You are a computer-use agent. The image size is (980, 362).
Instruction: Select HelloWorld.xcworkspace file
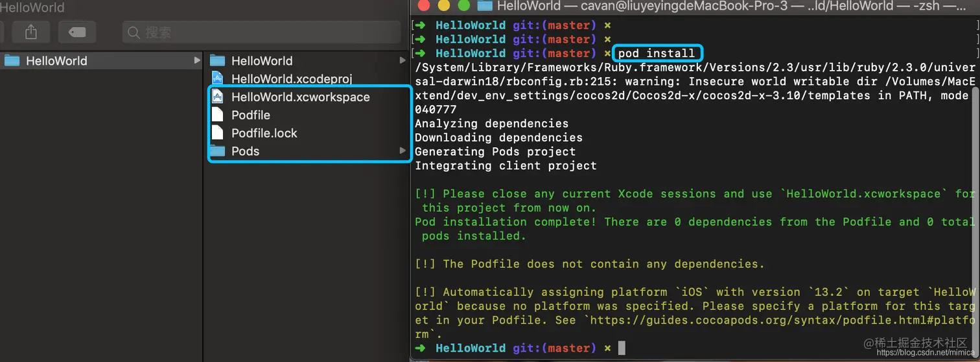pyautogui.click(x=309, y=97)
